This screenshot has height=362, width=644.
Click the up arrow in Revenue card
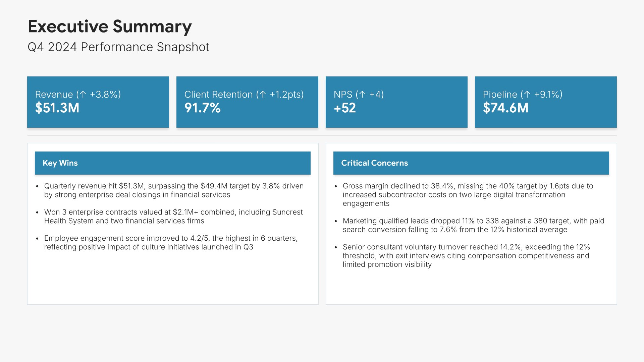(83, 95)
